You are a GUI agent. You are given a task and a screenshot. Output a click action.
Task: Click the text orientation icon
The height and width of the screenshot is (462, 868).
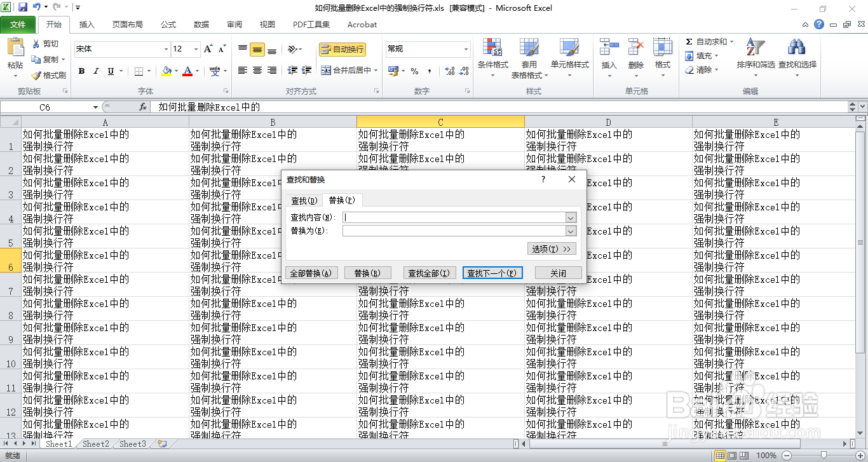click(x=292, y=49)
